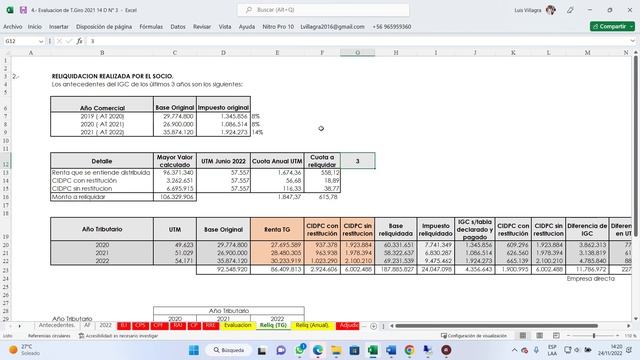Click the add new sheet plus icon
Viewport: 640px width, 360px height.
click(373, 326)
